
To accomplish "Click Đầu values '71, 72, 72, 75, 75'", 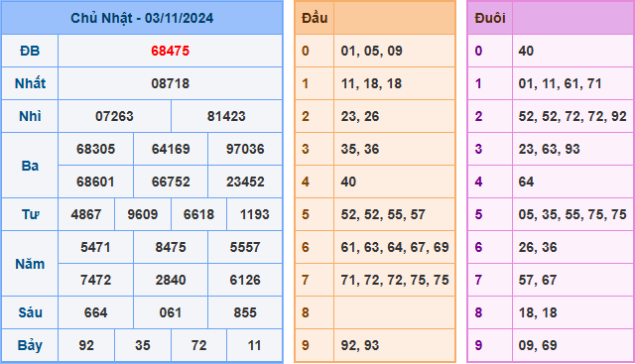I will (x=395, y=280).
